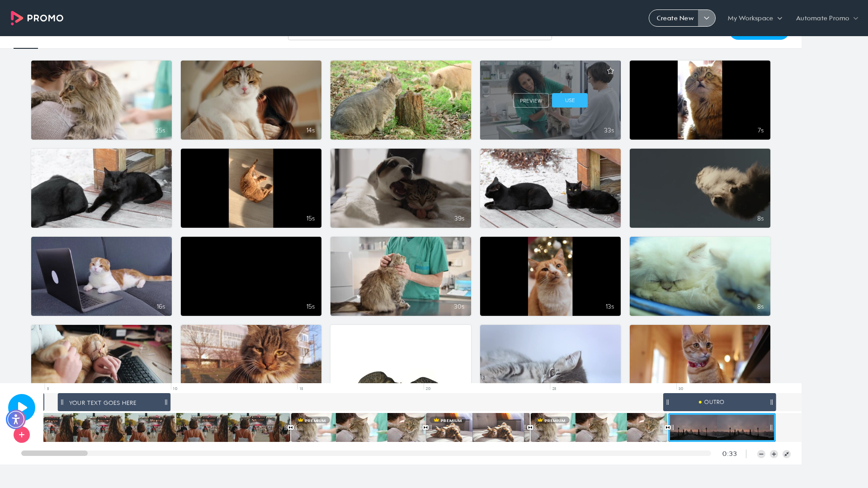
Task: Expand the Create New dropdown arrow
Action: click(707, 18)
